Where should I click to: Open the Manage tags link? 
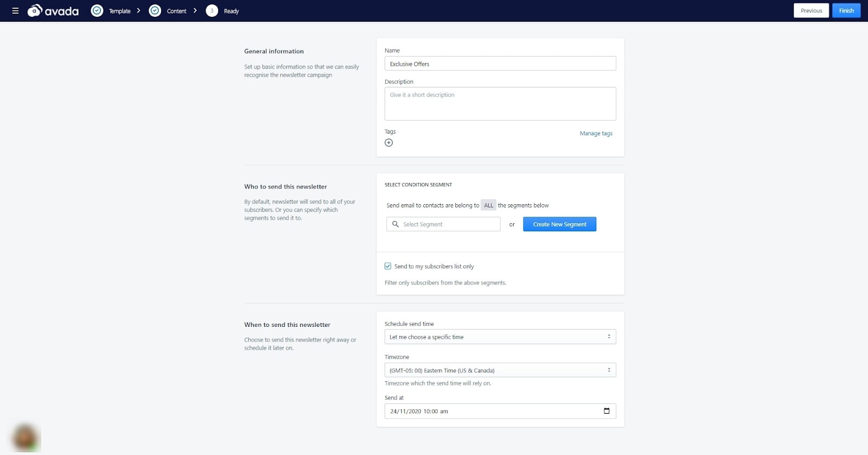click(x=596, y=134)
